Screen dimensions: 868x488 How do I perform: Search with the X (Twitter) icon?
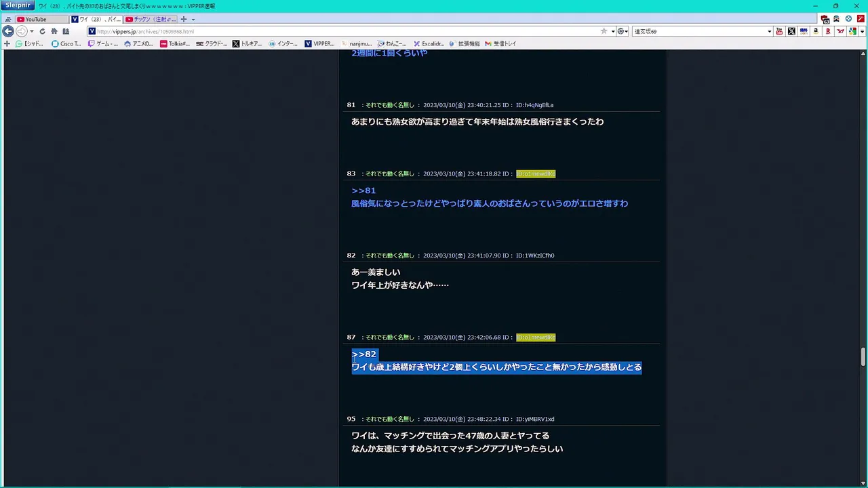click(x=791, y=31)
